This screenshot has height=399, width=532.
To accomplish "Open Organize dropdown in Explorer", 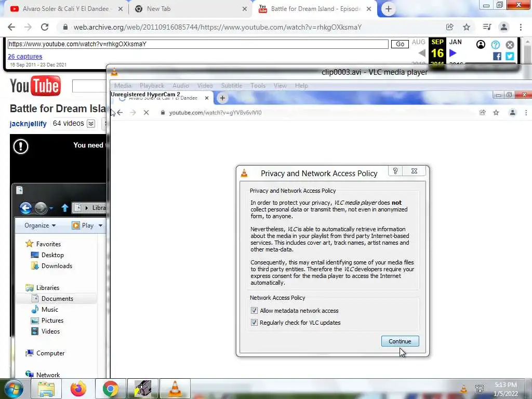I will (x=40, y=225).
